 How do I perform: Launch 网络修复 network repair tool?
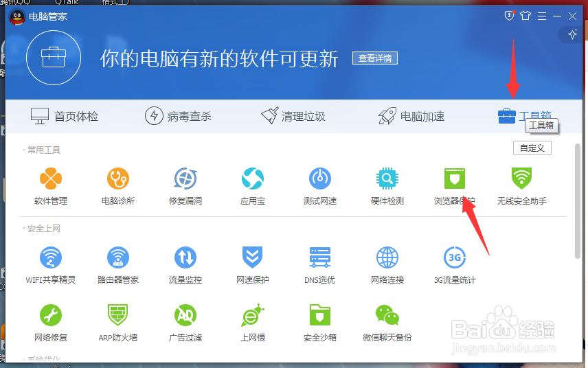[x=51, y=323]
